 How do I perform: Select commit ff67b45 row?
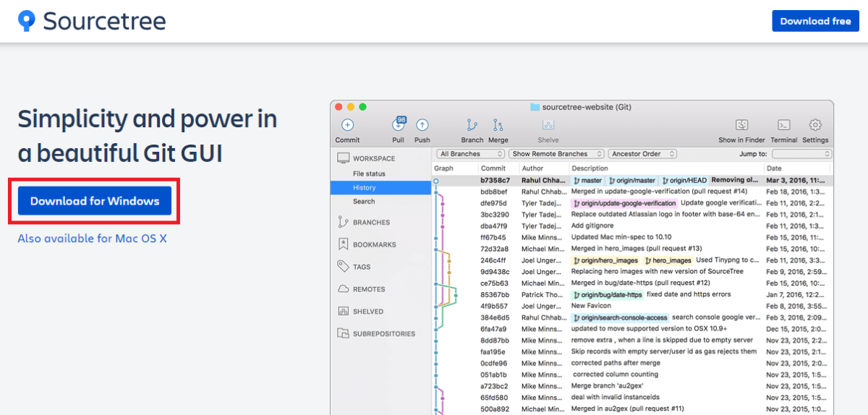[x=632, y=237]
